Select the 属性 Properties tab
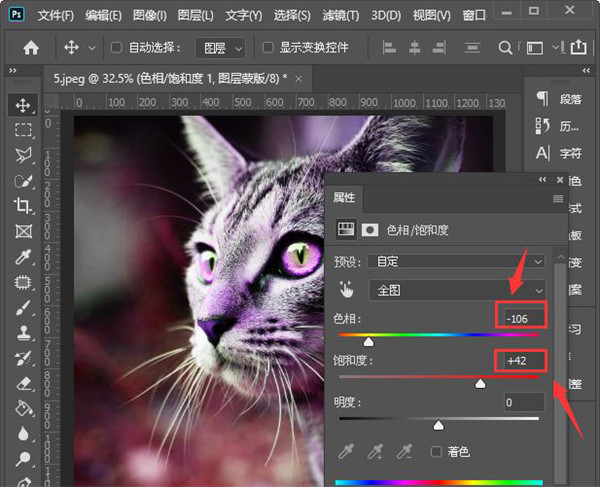600x487 pixels. (344, 198)
